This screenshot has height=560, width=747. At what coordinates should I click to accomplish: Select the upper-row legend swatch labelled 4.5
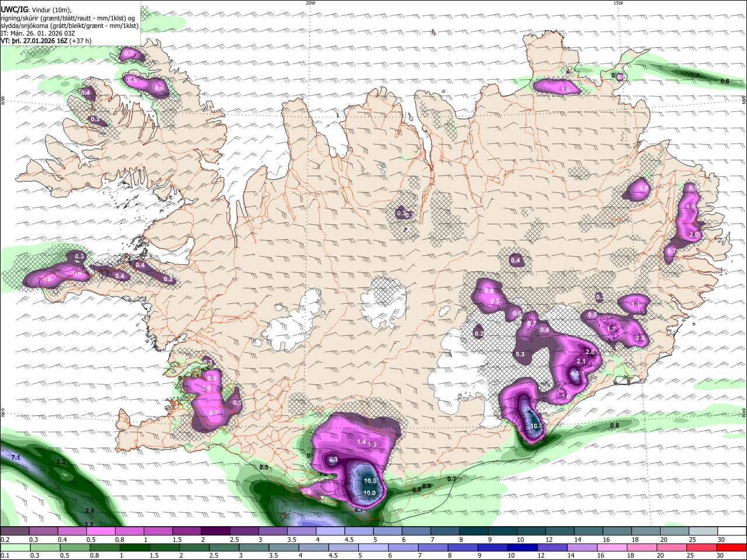[x=359, y=531]
